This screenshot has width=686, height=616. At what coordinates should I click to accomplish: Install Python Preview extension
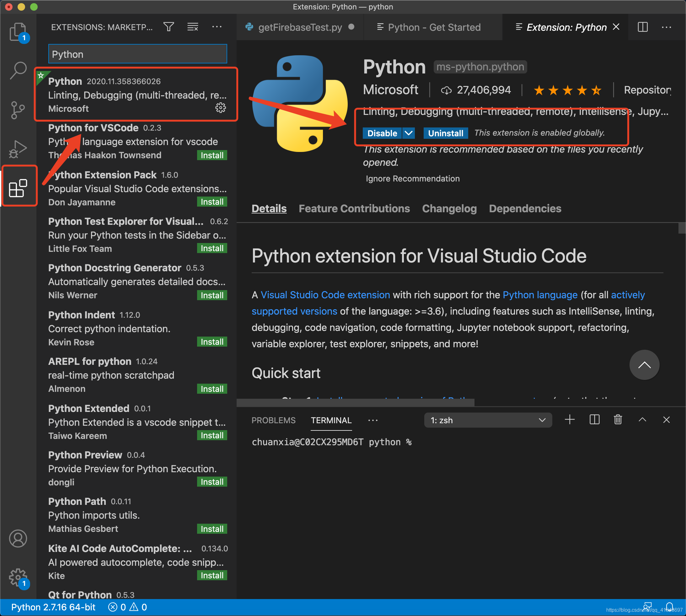click(x=212, y=482)
